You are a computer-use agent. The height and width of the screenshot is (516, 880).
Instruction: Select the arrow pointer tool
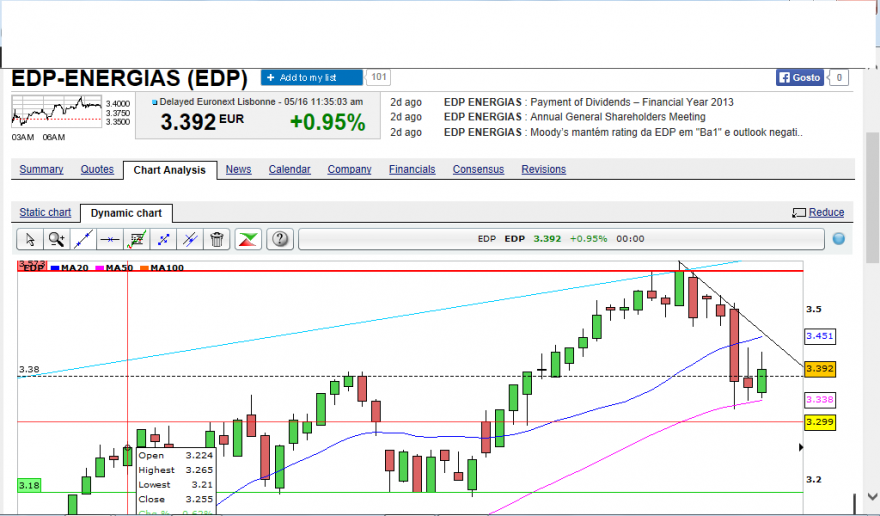click(30, 239)
